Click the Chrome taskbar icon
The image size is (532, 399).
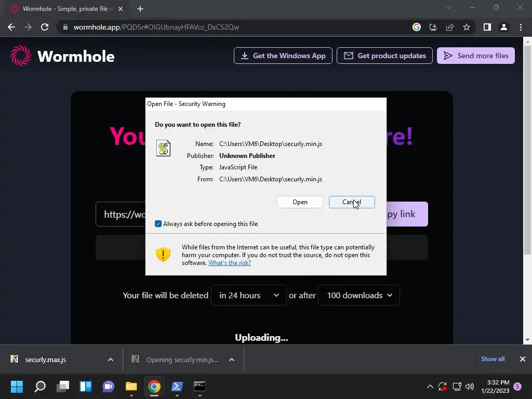[x=154, y=387]
